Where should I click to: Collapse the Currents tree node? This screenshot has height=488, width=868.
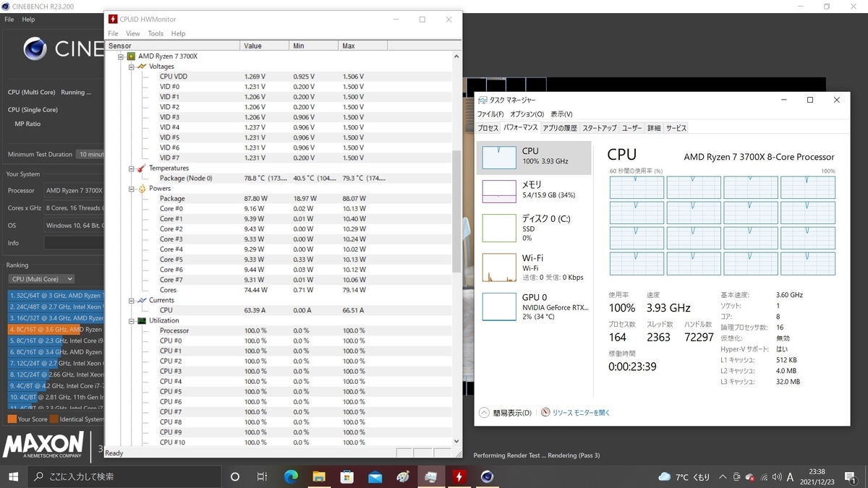pos(132,300)
